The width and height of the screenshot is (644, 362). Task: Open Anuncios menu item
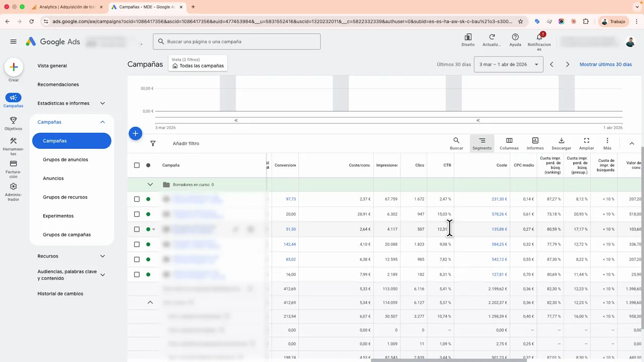53,178
